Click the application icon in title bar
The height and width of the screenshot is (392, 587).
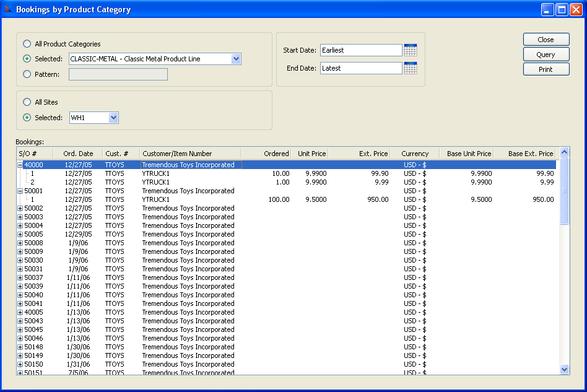click(x=8, y=9)
